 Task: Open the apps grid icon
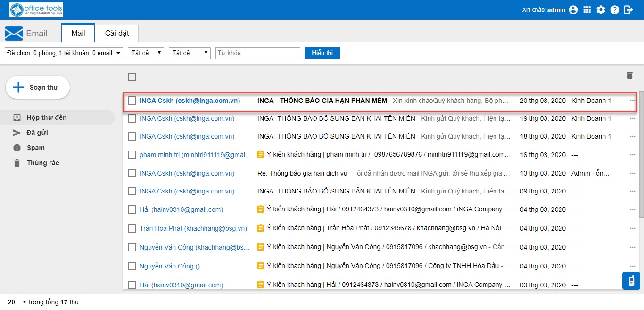click(x=587, y=10)
